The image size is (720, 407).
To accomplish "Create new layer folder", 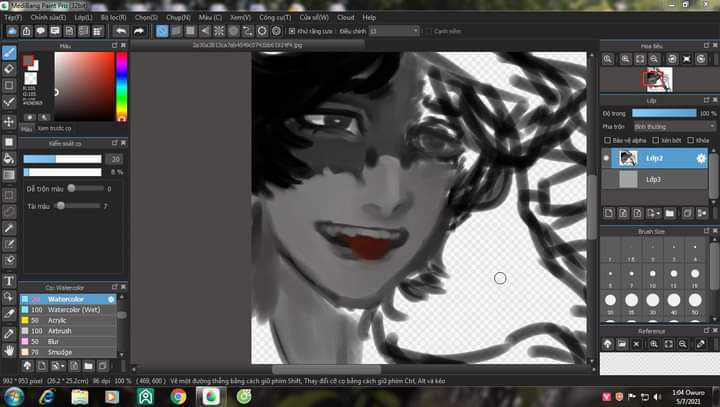I will pos(669,213).
